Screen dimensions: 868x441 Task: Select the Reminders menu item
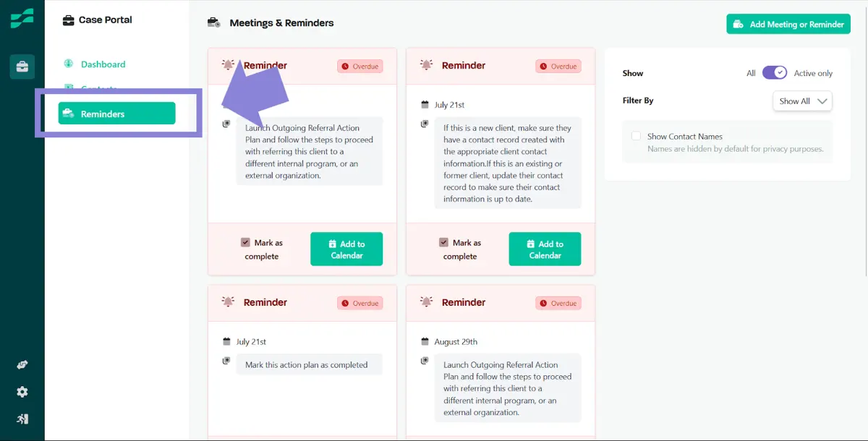pyautogui.click(x=117, y=114)
